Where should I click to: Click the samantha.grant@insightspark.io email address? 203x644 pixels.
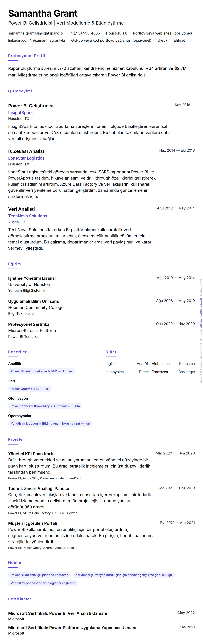35,33
